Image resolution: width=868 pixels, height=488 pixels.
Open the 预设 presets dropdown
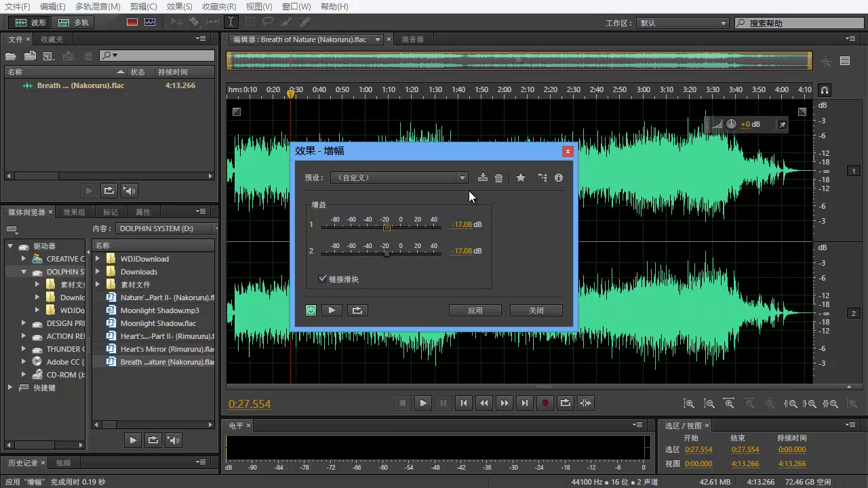point(399,178)
